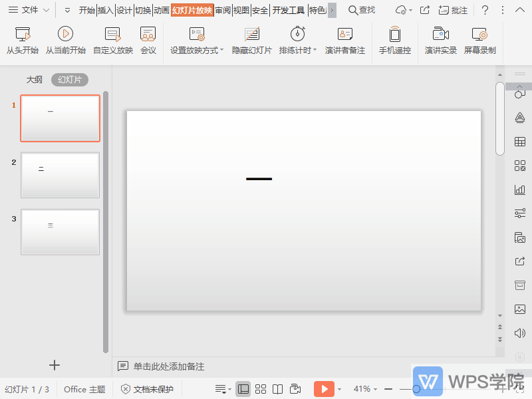Select slide 2 thumbnail
The height and width of the screenshot is (399, 532).
[60, 175]
